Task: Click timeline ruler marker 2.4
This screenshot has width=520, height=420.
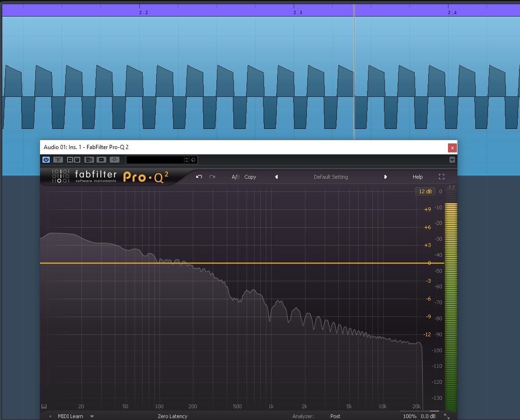Action: (x=452, y=12)
